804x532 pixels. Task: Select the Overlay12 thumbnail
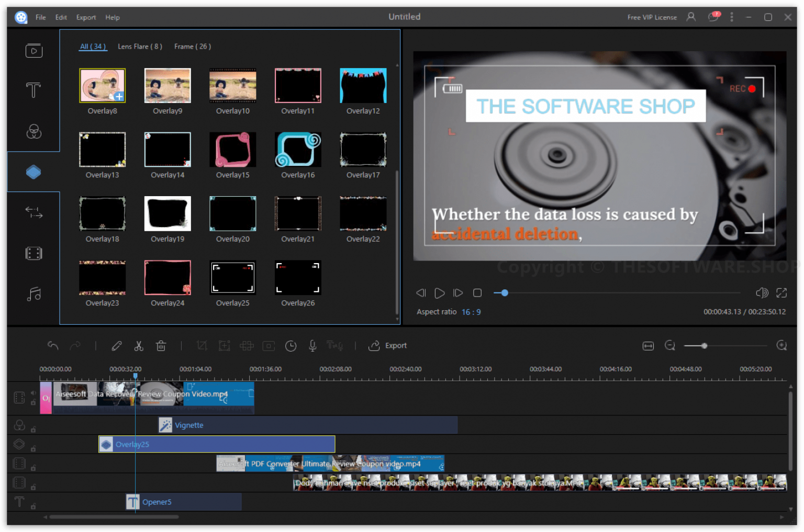point(363,85)
